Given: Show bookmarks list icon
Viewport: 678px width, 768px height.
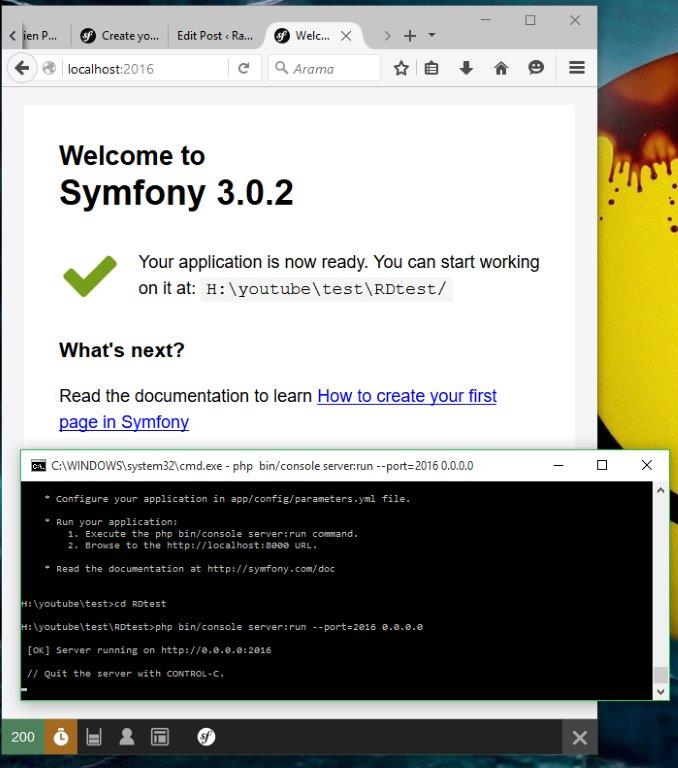Looking at the screenshot, I should coord(431,68).
